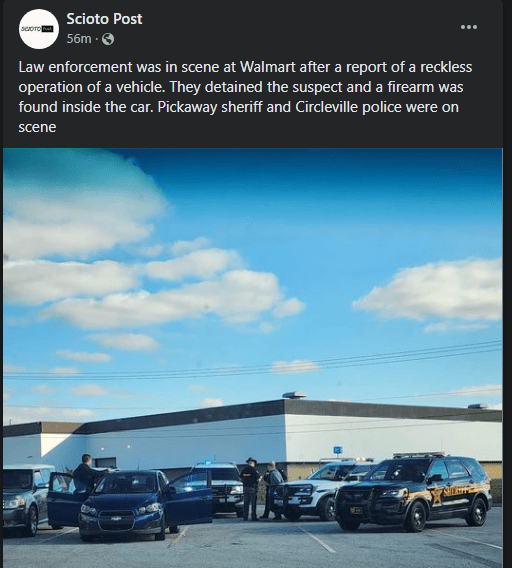Click the blue sign on the building wall
Viewport: 512px width, 568px height.
click(x=338, y=450)
